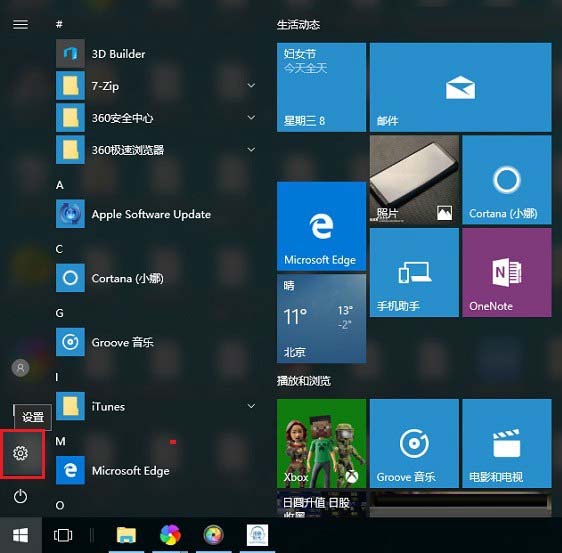562x553 pixels.
Task: Expand the 360极速浏览器 chevron
Action: tap(252, 149)
